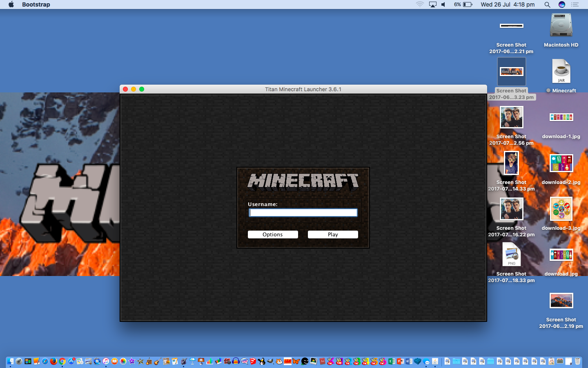Select the download-1.jpg desktop file
Screen dimensions: 588x368
point(561,123)
